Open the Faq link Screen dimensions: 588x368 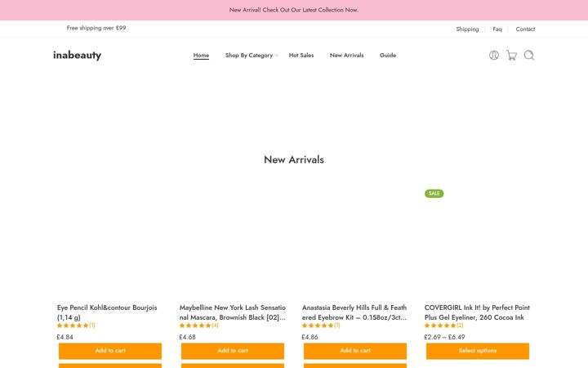tap(497, 29)
